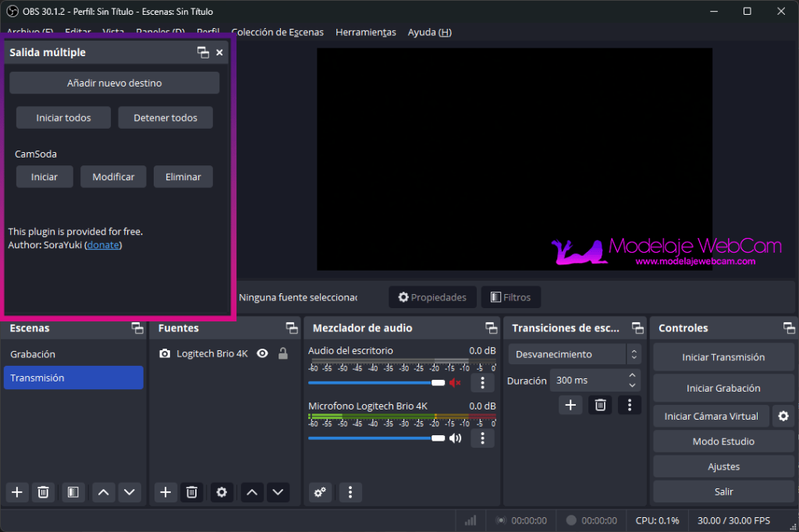This screenshot has width=799, height=532.
Task: Delete selected scene with trash icon
Action: (x=44, y=492)
